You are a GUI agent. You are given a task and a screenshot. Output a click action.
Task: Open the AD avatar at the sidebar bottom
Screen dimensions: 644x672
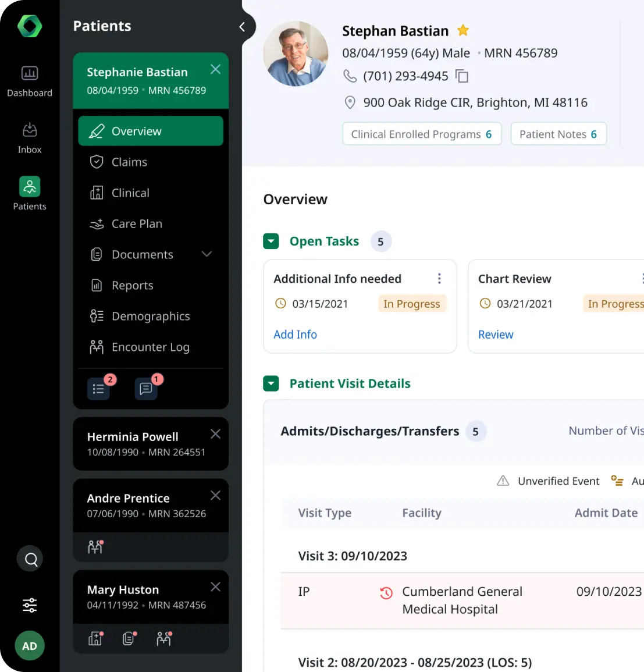pos(29,646)
